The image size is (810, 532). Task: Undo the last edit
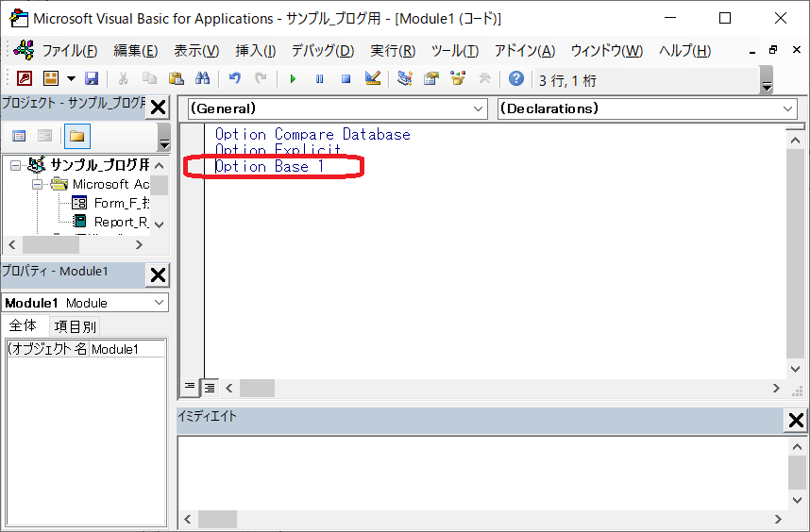pos(235,78)
